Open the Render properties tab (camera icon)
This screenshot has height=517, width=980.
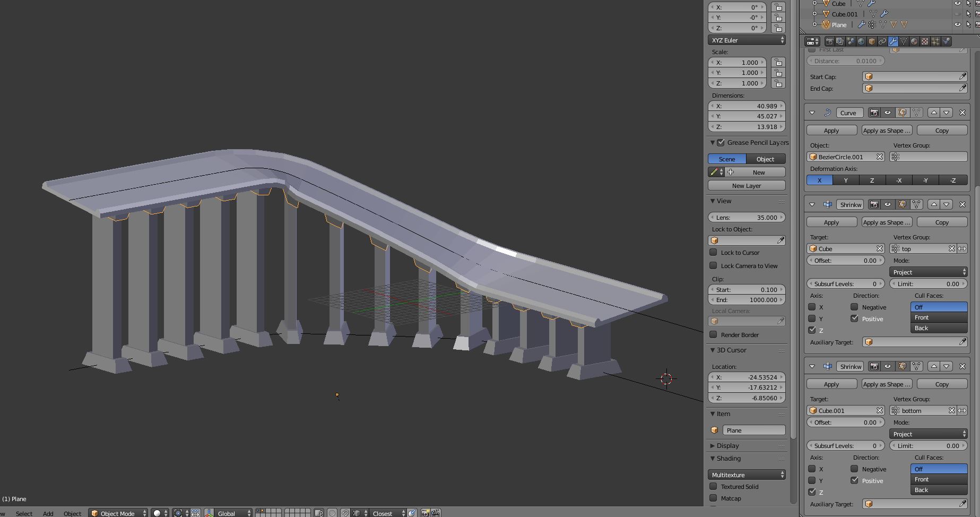click(x=830, y=41)
